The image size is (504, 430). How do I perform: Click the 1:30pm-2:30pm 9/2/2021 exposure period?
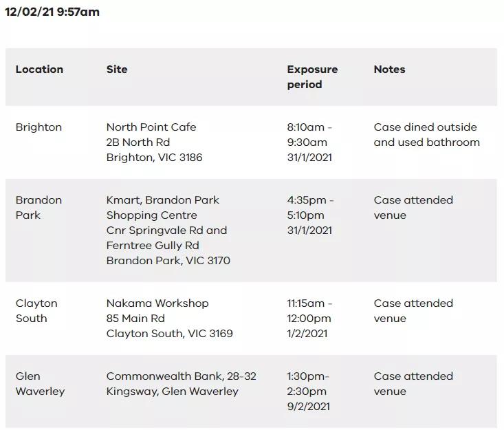[x=308, y=391]
